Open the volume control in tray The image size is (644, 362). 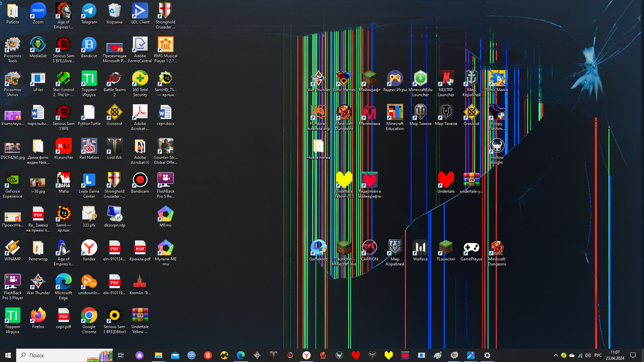pyautogui.click(x=588, y=355)
